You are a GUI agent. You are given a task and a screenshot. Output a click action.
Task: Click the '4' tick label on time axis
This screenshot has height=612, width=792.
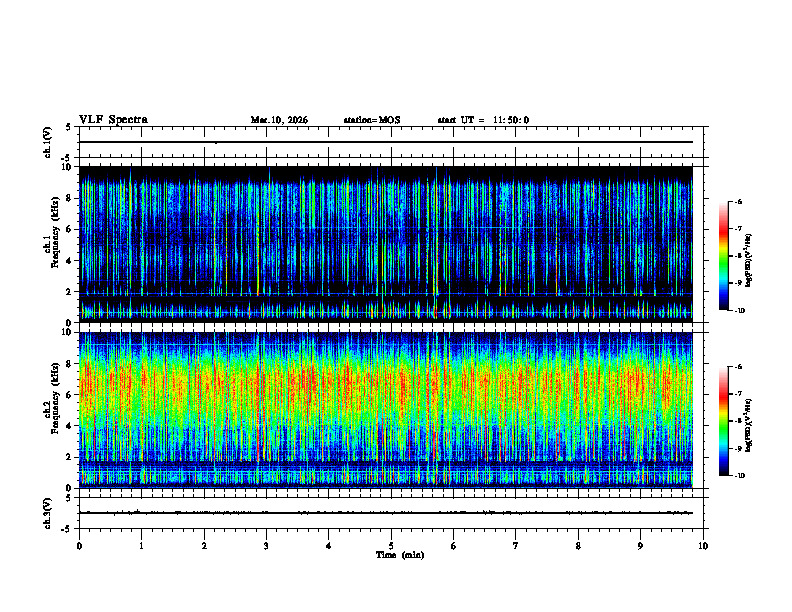tap(329, 546)
